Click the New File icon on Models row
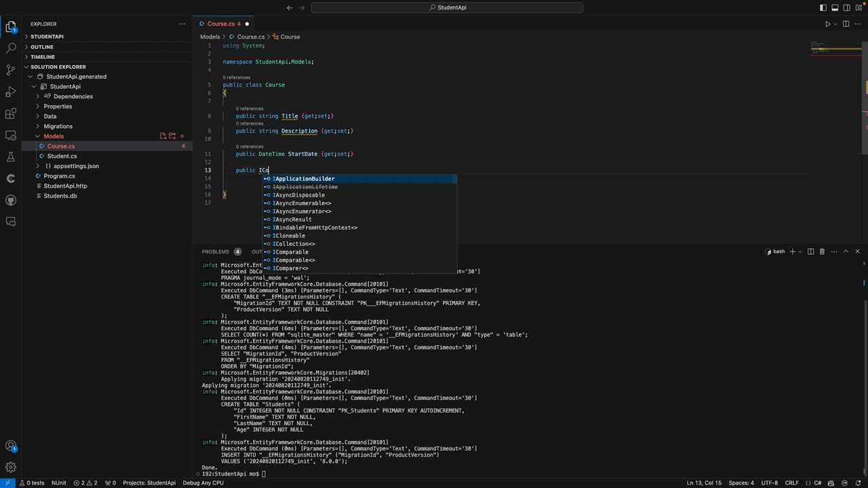Screen dimensions: 868x488 point(163,136)
